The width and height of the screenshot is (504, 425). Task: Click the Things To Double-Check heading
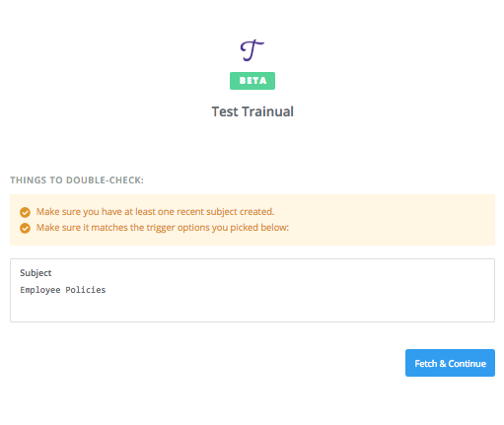[x=77, y=180]
